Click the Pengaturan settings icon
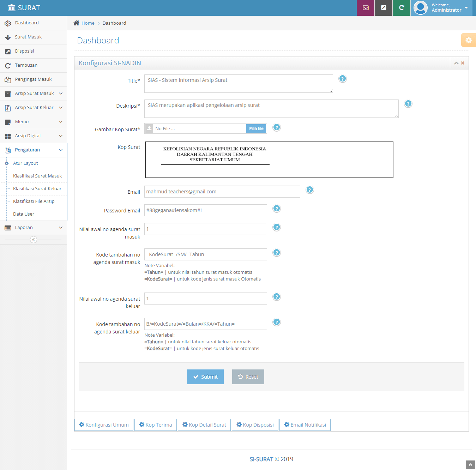 8,150
